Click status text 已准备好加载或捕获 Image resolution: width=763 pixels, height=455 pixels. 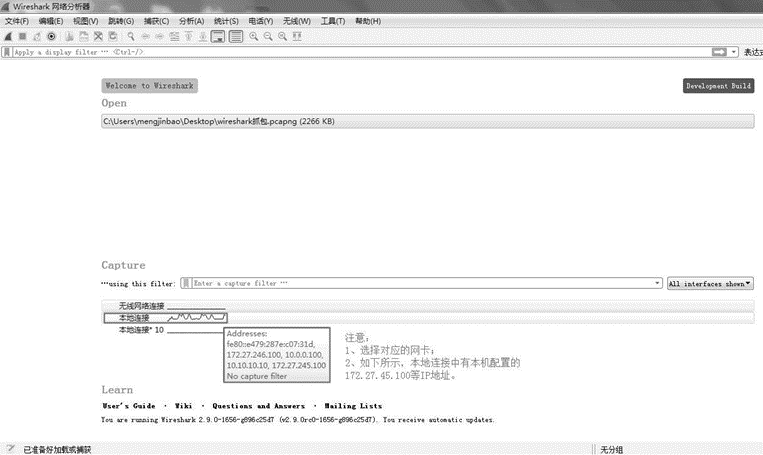(x=57, y=450)
